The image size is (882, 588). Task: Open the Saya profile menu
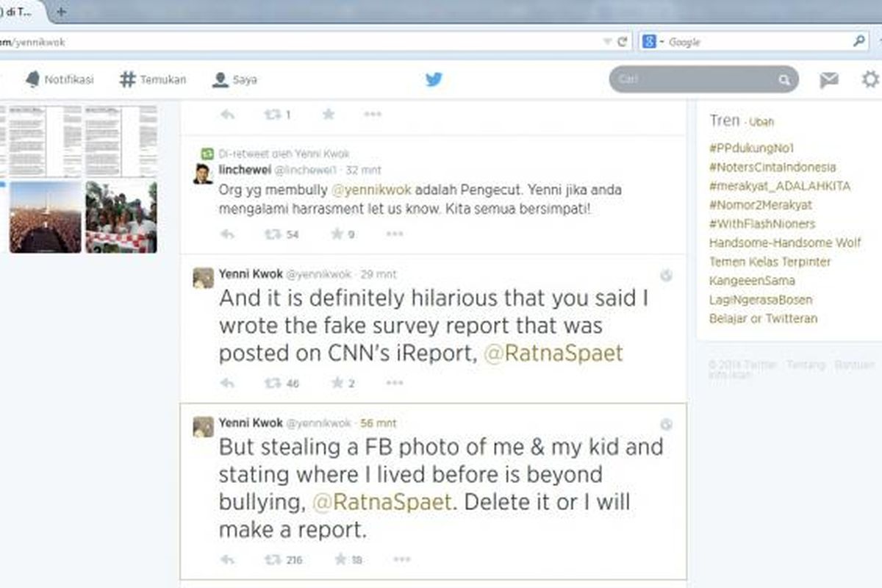(x=234, y=79)
